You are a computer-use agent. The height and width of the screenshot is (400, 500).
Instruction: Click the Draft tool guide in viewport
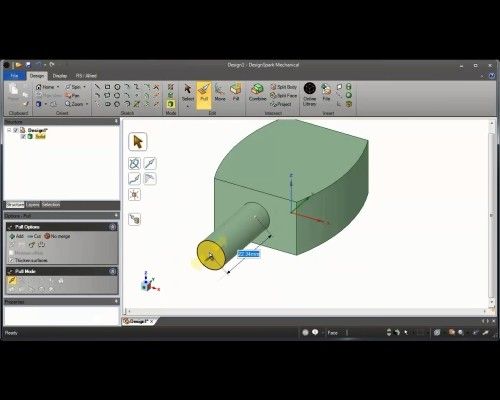(x=150, y=179)
